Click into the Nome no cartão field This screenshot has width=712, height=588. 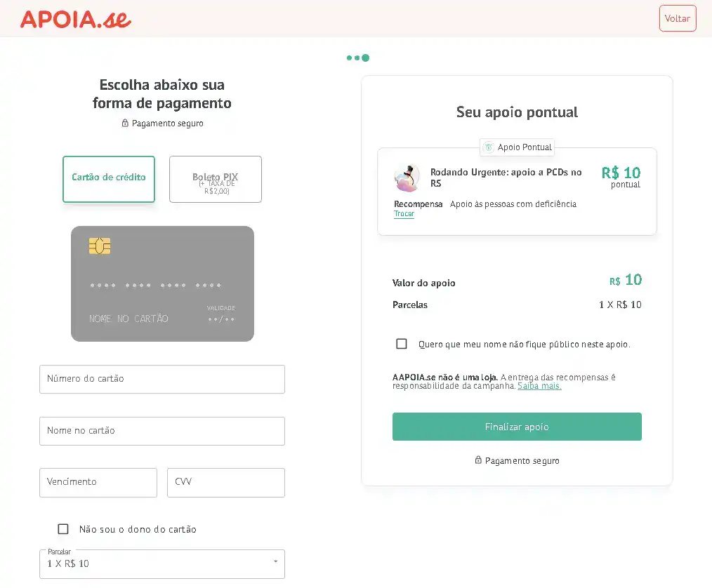tap(162, 431)
